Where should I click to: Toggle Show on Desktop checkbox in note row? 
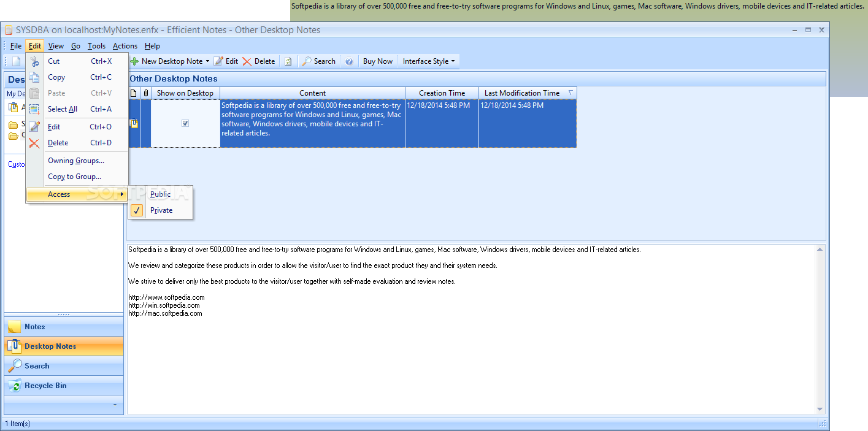click(185, 123)
